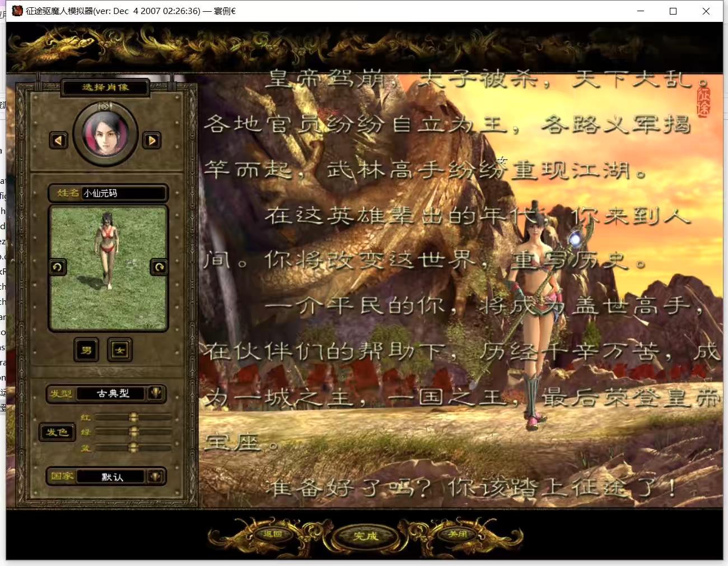Image resolution: width=728 pixels, height=566 pixels.
Task: Maximize the 征途驱魔人模拟器 window
Action: (673, 11)
